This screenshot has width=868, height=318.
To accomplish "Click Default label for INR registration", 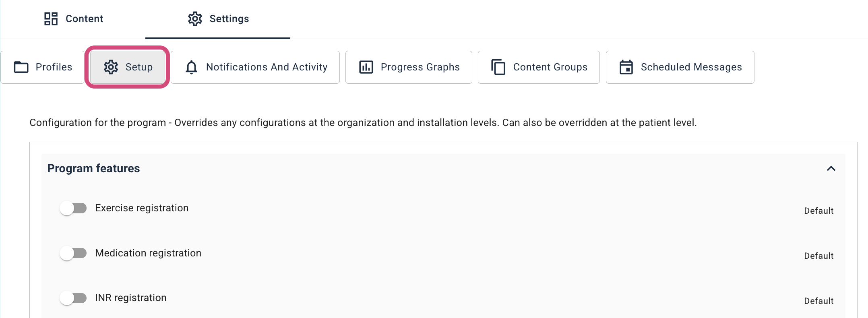I will point(819,301).
